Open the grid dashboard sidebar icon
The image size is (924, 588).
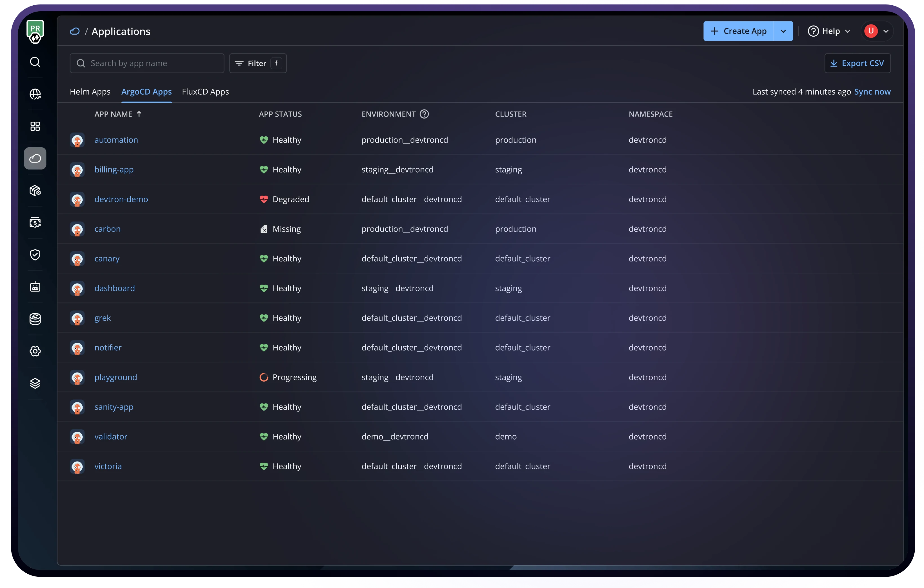35,126
